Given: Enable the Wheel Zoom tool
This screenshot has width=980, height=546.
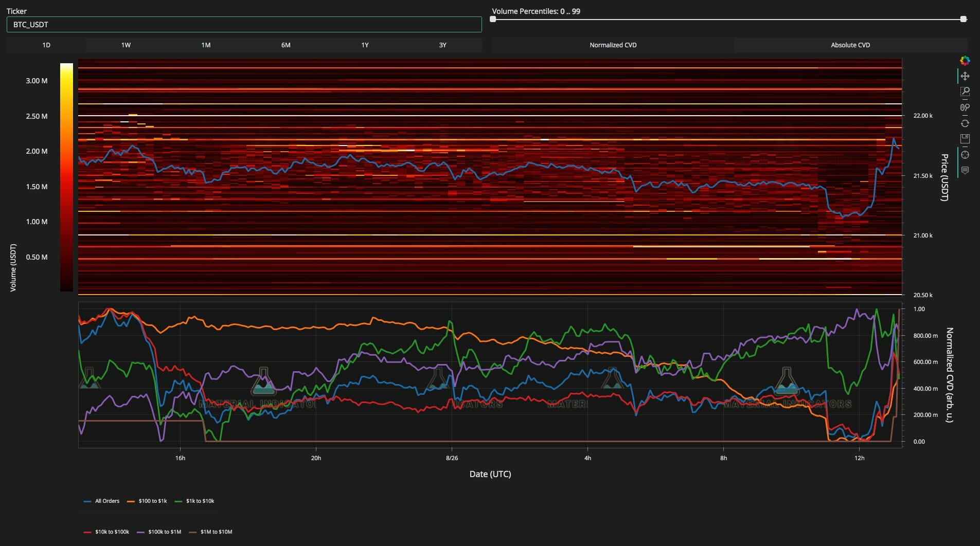Looking at the screenshot, I should point(965,107).
